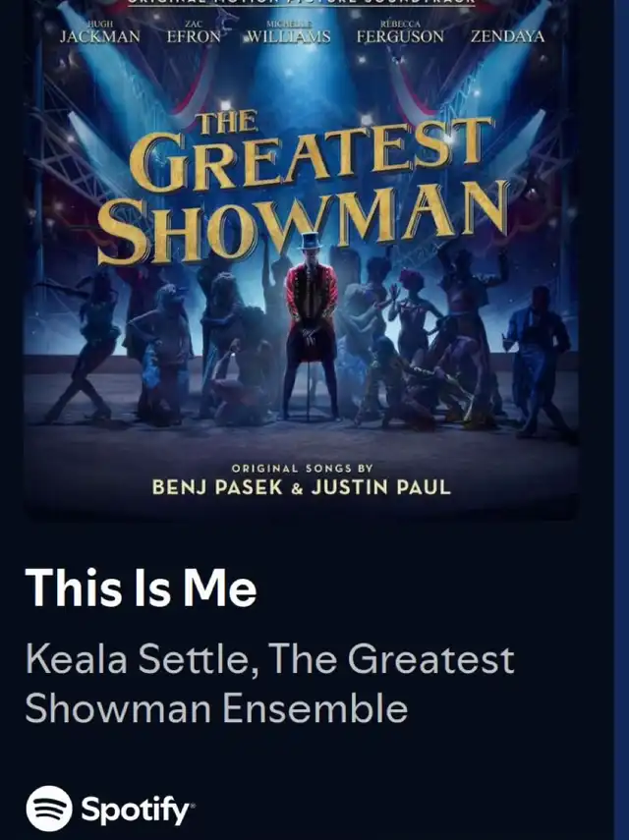Viewport: 629px width, 840px height.
Task: Click the Rebecca Ferguson name on cover
Action: (400, 32)
